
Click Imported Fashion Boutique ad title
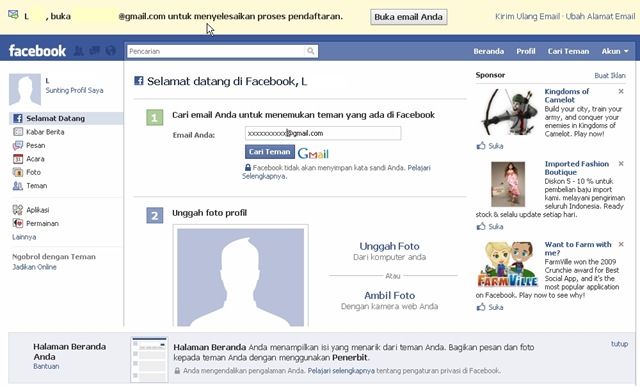pyautogui.click(x=576, y=168)
